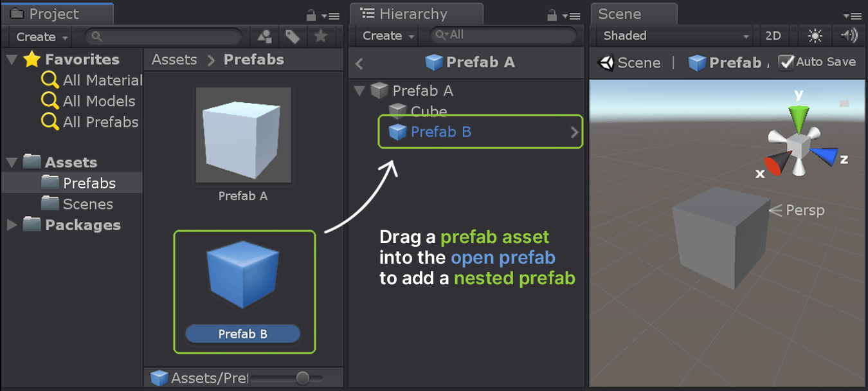Open the Shaded draw mode dropdown
Screen dimensions: 868x391
(x=671, y=36)
